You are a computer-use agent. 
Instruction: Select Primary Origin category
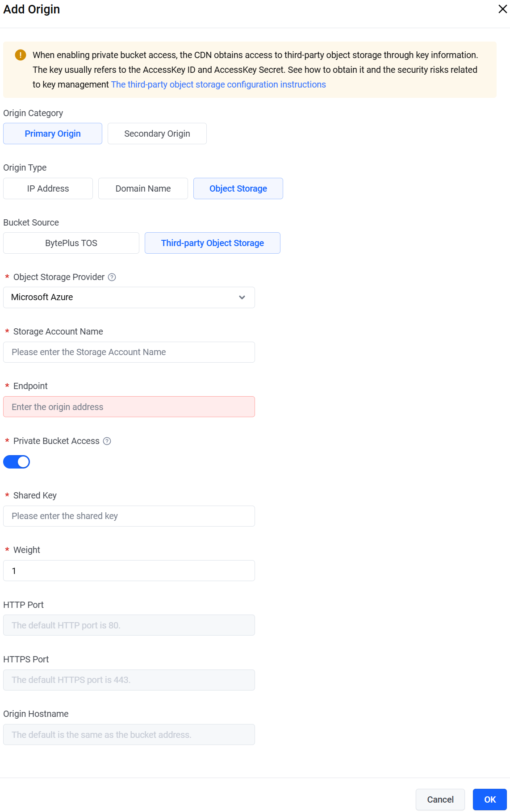point(53,134)
